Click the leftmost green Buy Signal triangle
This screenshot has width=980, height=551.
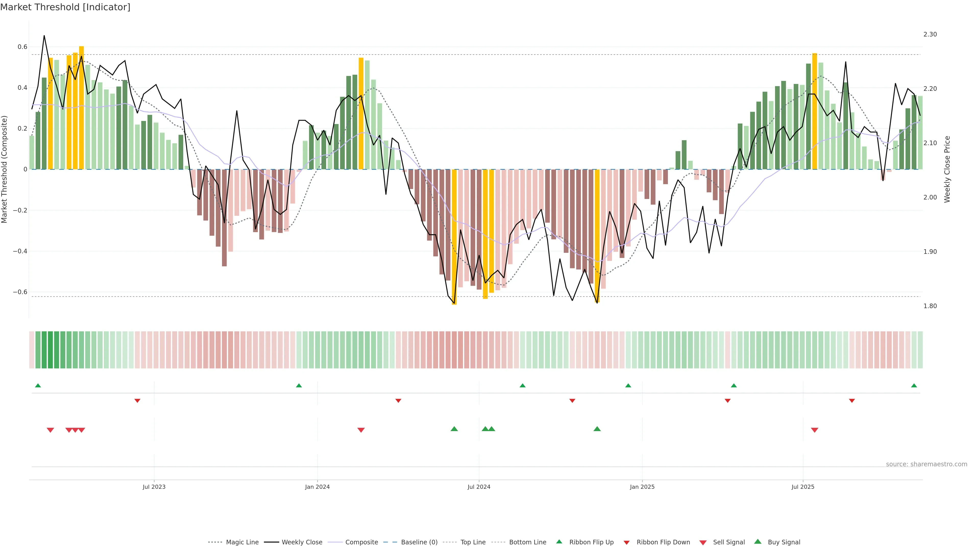[454, 429]
